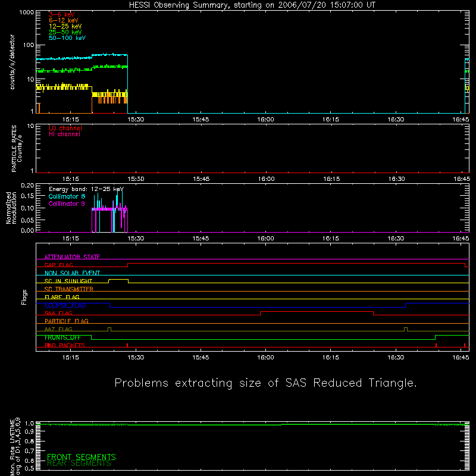Screen dimensions: 476x476
Task: Select the BAD_PACKETS flag label
Action: pos(65,345)
